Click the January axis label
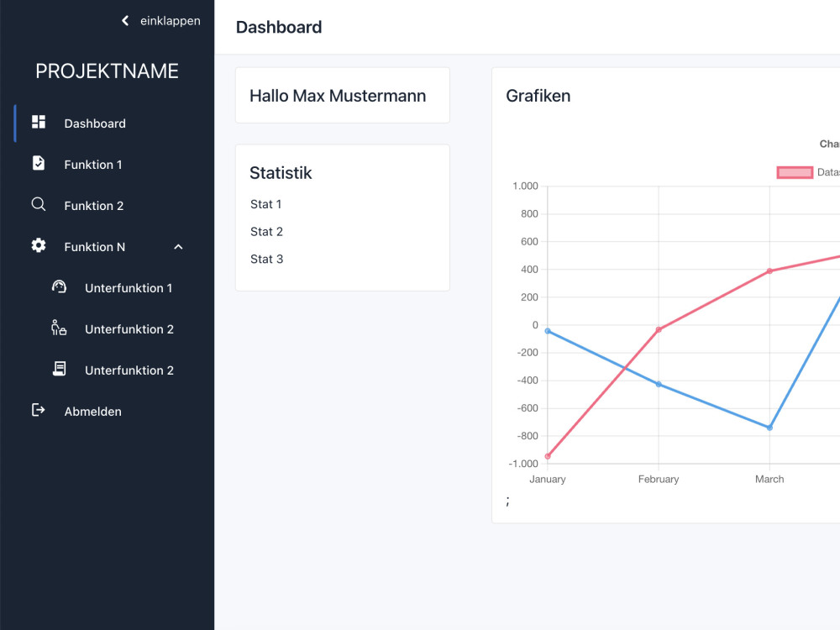This screenshot has width=840, height=630. [x=548, y=479]
